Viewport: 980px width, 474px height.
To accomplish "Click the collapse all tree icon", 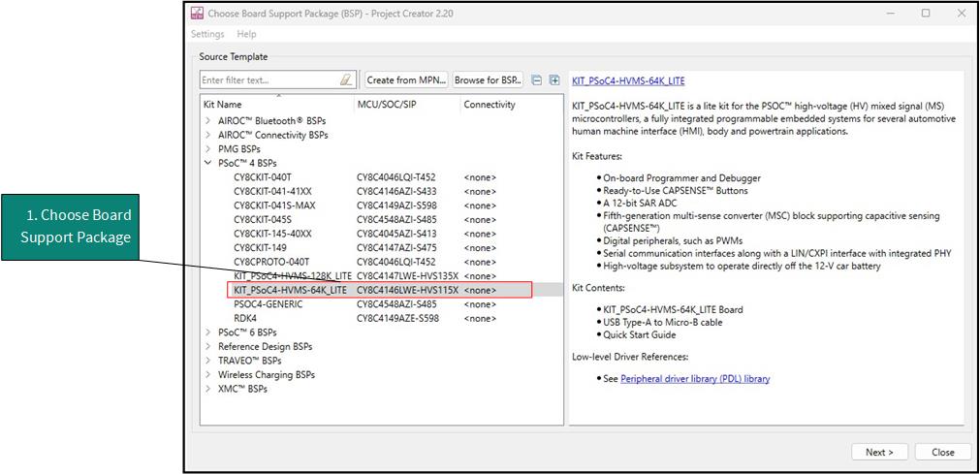I will pyautogui.click(x=536, y=80).
